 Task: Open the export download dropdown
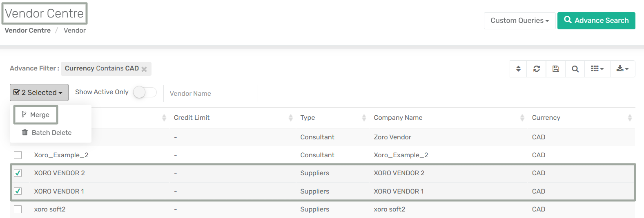(x=622, y=69)
